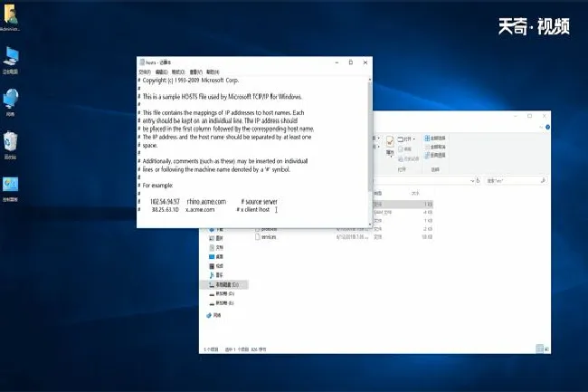Click Select none in Explorer ribbon
This screenshot has width=588, height=392.
pos(435,147)
